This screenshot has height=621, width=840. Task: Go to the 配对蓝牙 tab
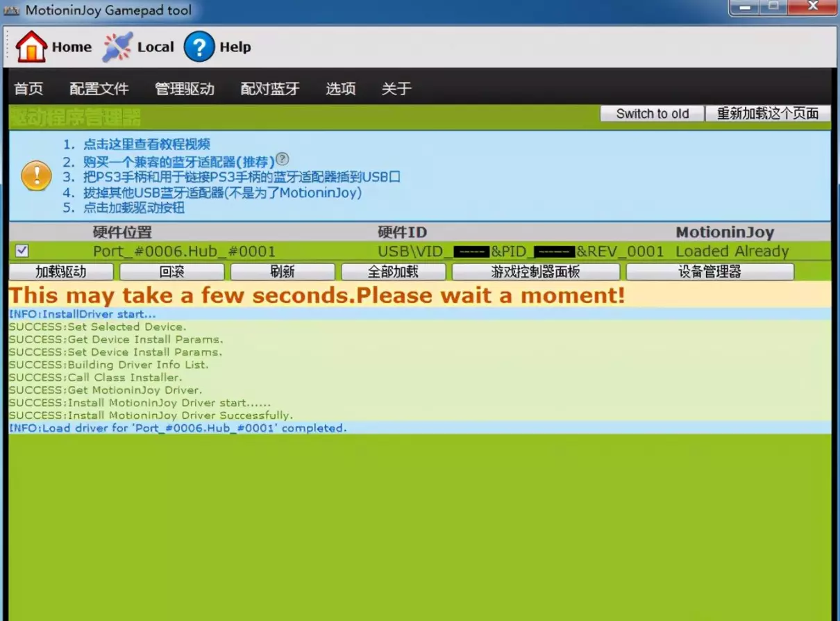[x=270, y=88]
